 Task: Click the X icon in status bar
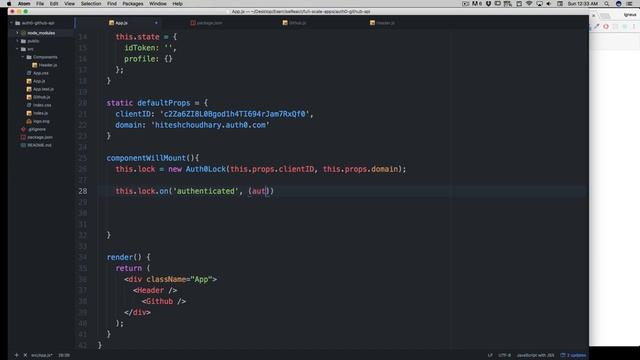[x=25, y=355]
